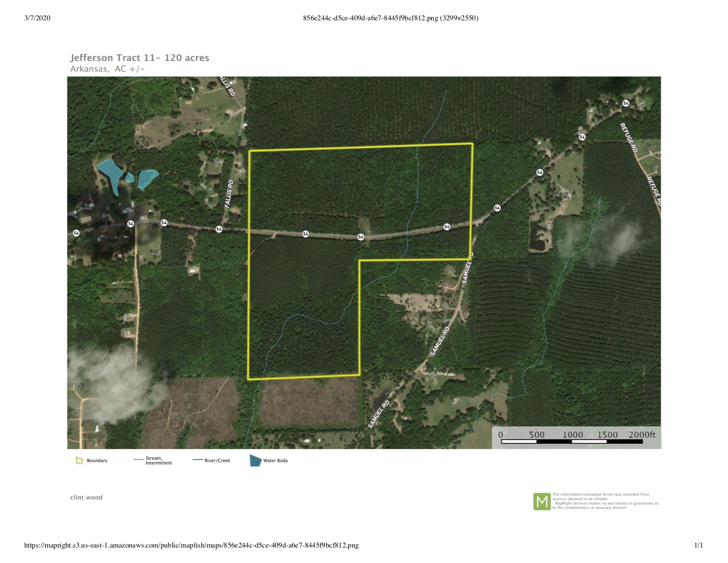Click the Water Body legend icon
The height and width of the screenshot is (563, 728).
point(255,461)
